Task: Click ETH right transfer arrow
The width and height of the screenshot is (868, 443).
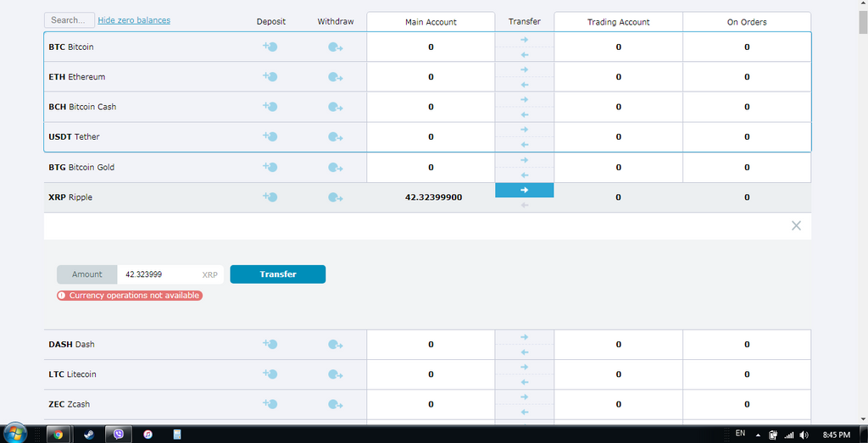Action: pyautogui.click(x=524, y=69)
